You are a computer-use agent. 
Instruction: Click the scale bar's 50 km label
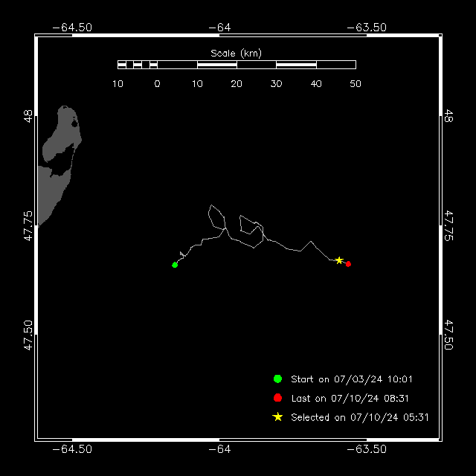(356, 84)
